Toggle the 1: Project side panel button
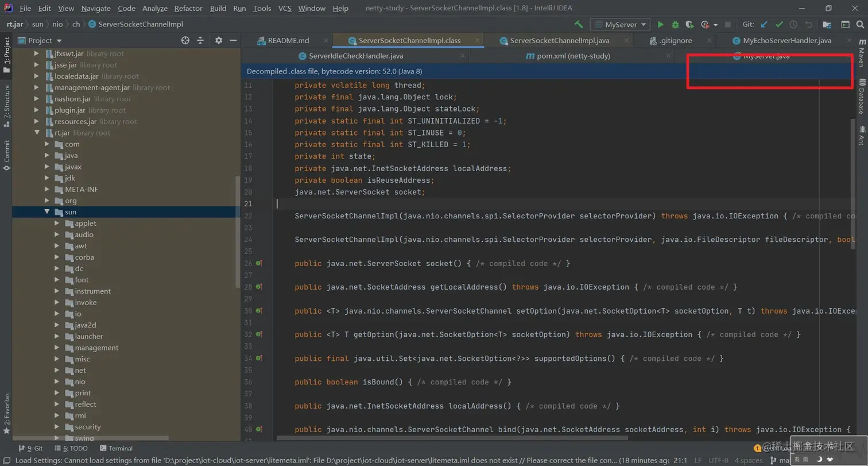The width and height of the screenshot is (868, 466). click(6, 55)
